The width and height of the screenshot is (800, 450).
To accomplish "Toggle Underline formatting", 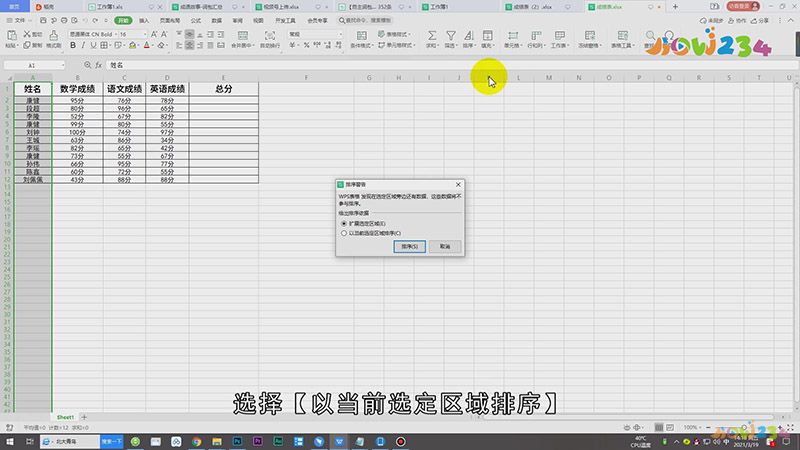I will point(93,45).
